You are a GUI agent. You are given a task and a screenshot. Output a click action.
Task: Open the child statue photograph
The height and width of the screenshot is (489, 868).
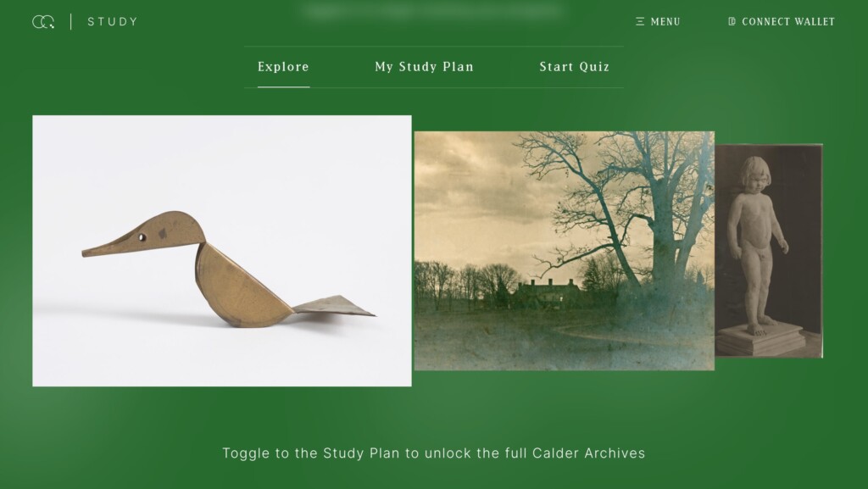coord(768,251)
